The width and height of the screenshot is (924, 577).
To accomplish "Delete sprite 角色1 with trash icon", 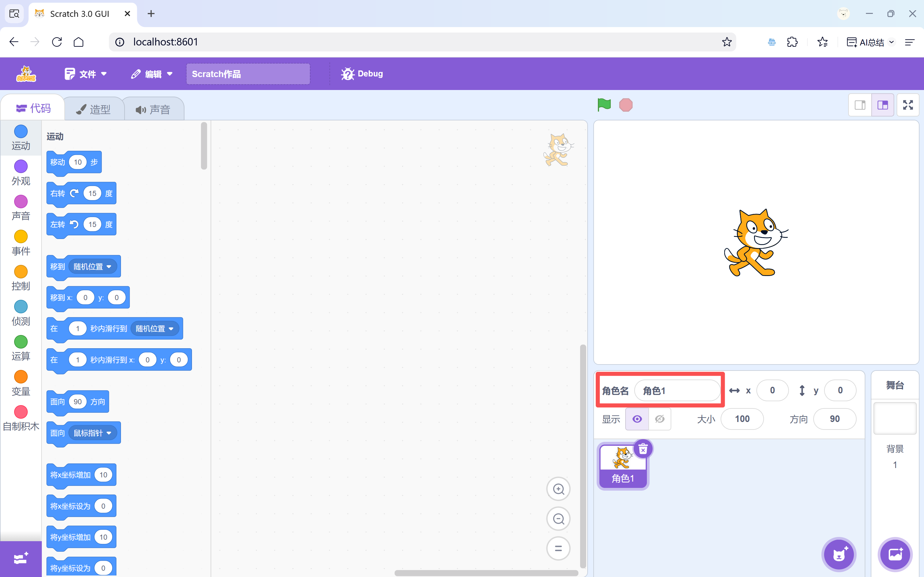I will (643, 449).
